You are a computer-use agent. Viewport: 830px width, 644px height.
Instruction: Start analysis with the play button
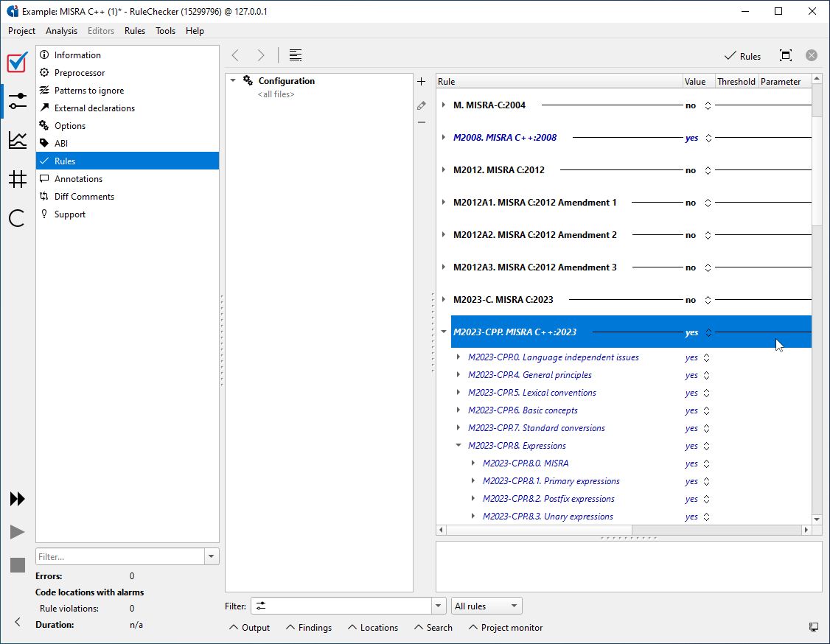(18, 532)
